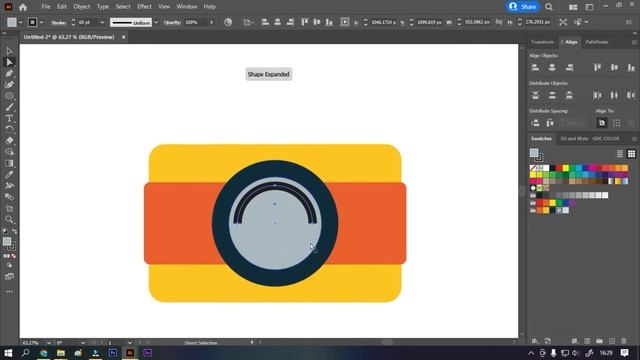Select the Selection tool (black arrow)
This screenshot has width=640, height=360.
(x=9, y=51)
